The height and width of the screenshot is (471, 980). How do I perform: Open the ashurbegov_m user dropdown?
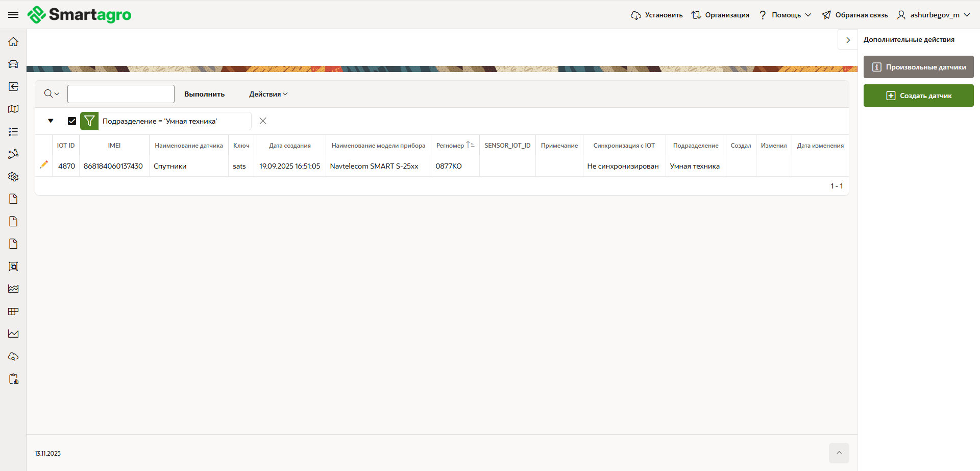pos(934,15)
